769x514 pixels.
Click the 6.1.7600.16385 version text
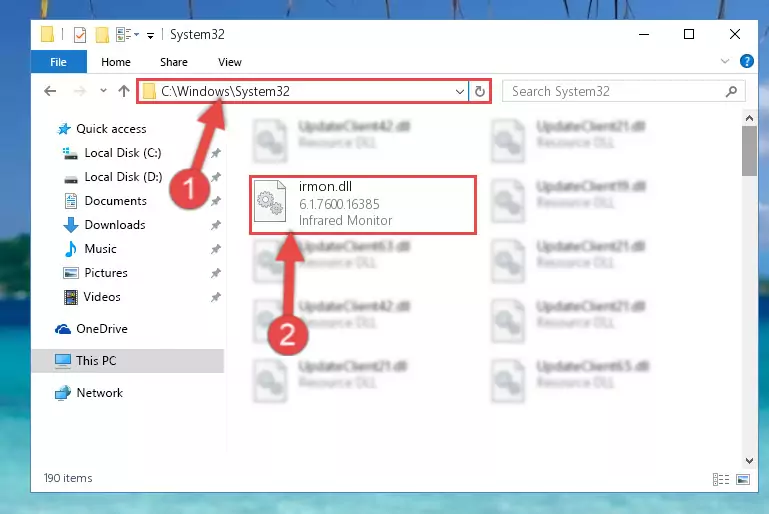tap(339, 204)
